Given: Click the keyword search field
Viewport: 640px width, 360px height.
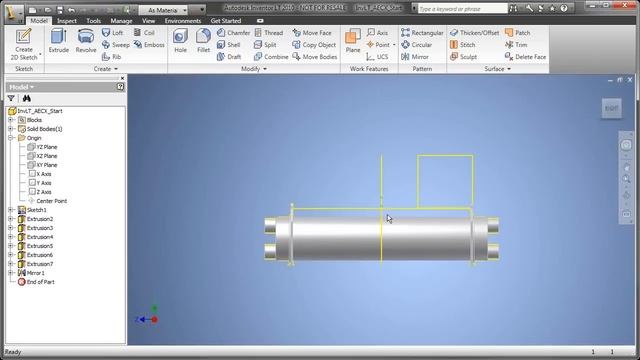Looking at the screenshot, I should click(x=462, y=9).
